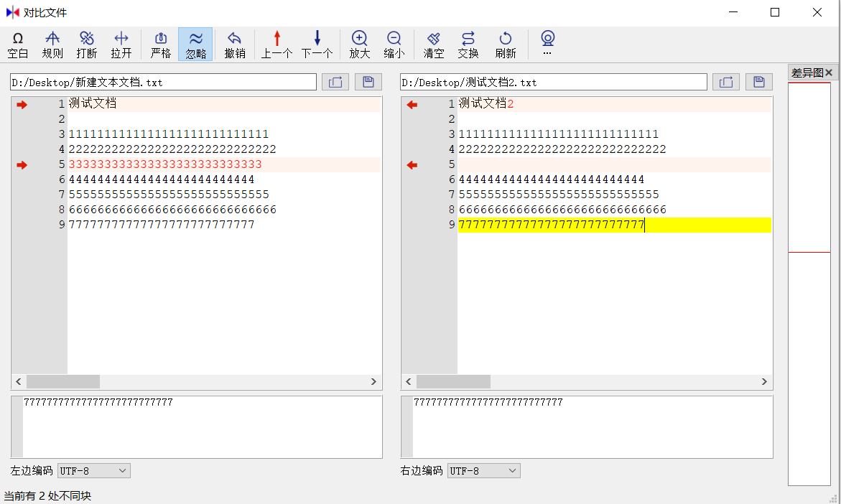Open the more options (…) toolbar icon
This screenshot has width=841, height=504.
tap(547, 43)
